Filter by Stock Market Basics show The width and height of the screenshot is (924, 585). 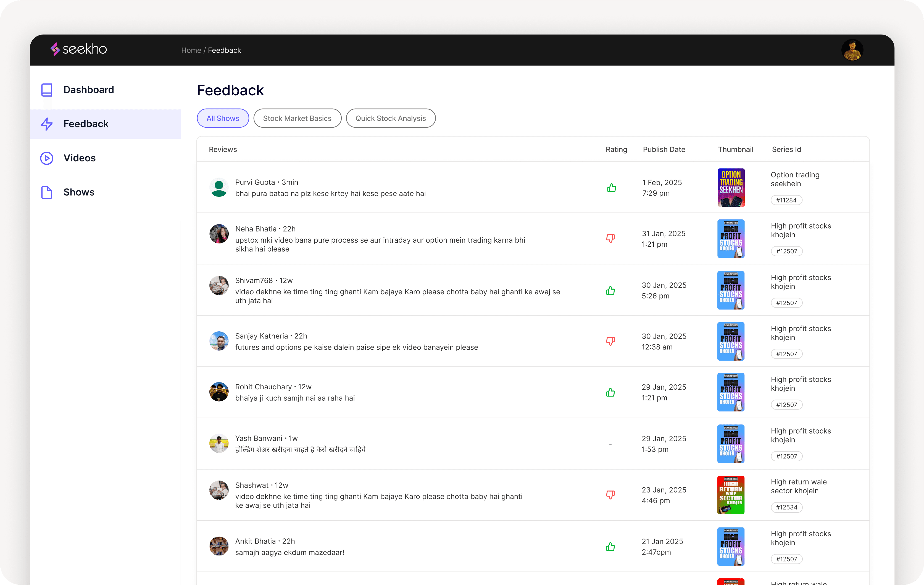tap(297, 118)
